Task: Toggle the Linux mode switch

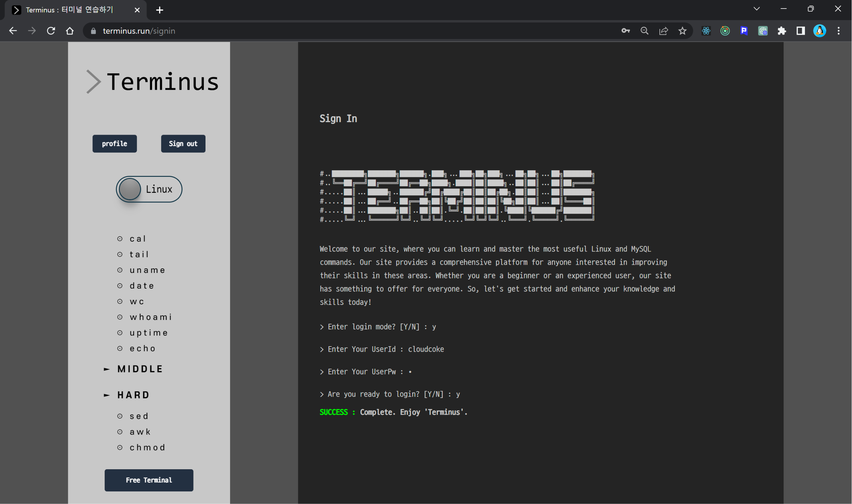Action: pyautogui.click(x=149, y=189)
